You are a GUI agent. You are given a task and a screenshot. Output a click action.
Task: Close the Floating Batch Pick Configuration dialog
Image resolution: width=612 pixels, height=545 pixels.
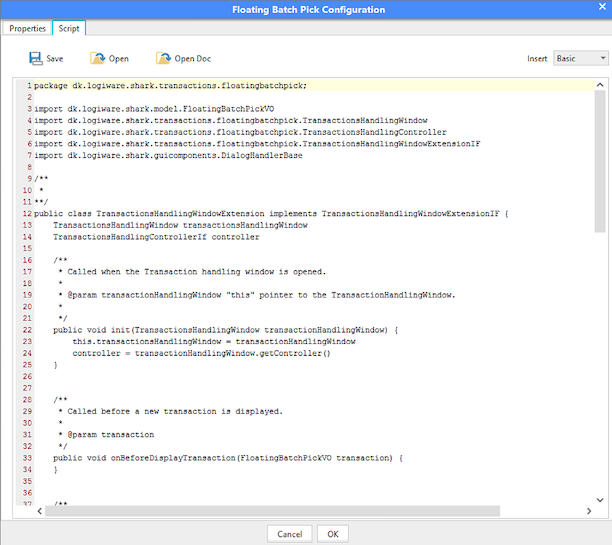602,7
